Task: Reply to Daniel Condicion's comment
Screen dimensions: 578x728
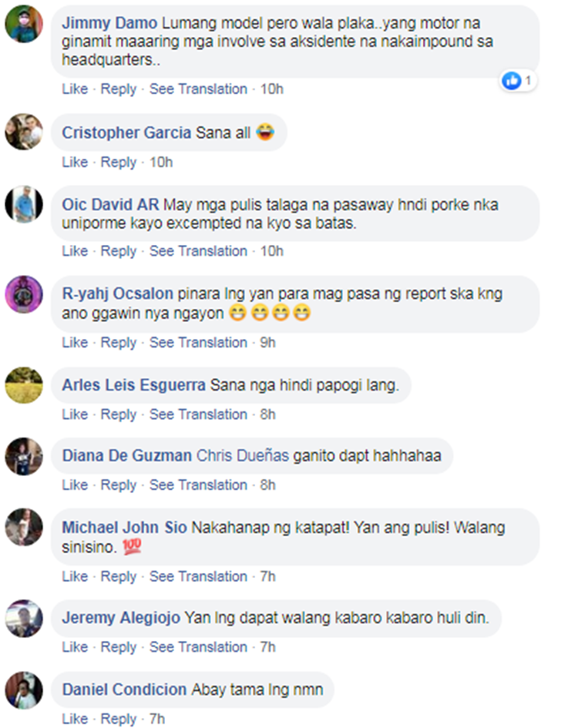Action: [x=119, y=719]
